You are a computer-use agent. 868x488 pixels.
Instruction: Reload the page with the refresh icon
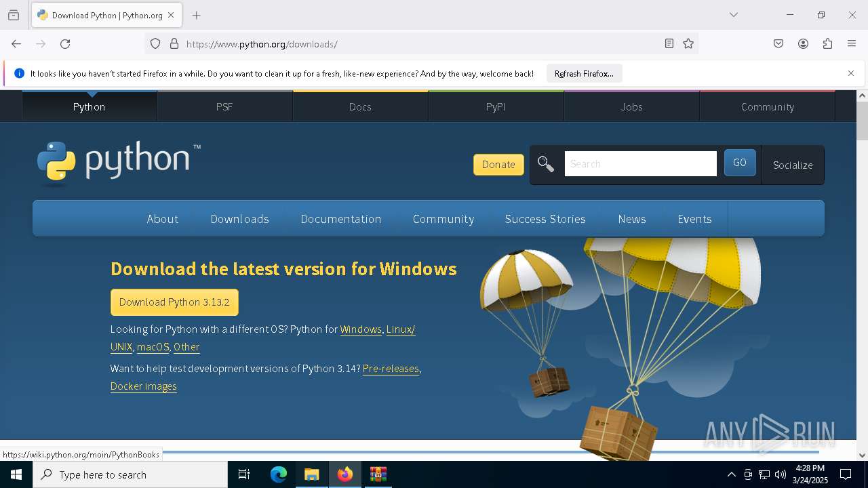point(65,44)
